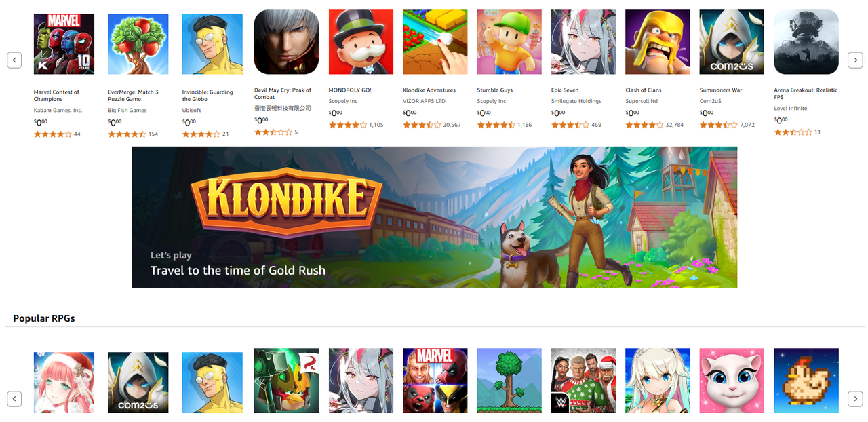Open the Terraria tree icon in Popular RPGs

[x=509, y=381]
